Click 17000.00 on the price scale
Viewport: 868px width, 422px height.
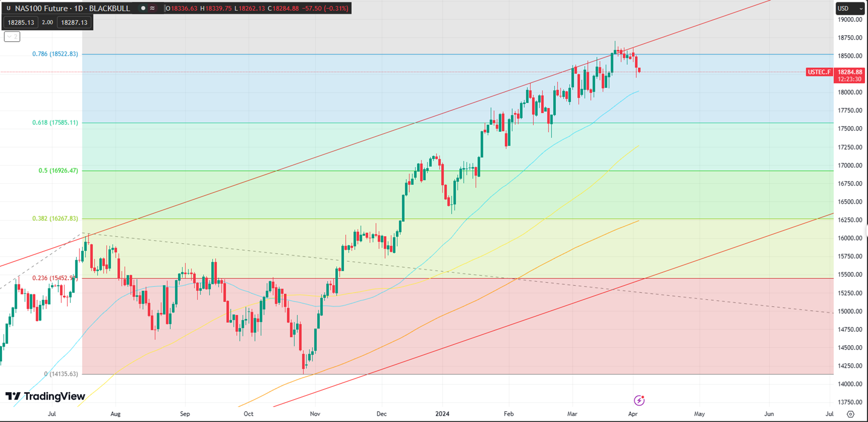pyautogui.click(x=850, y=165)
